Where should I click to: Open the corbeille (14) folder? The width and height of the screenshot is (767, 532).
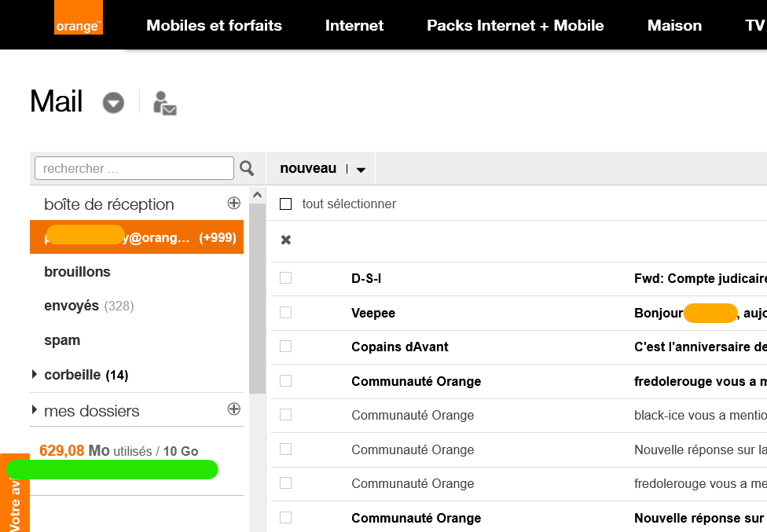[x=86, y=375]
